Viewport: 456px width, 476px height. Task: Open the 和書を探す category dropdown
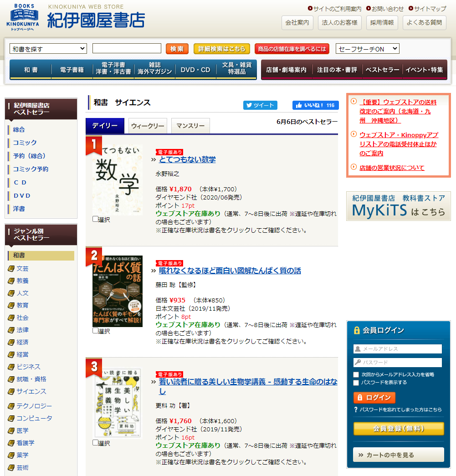[x=48, y=49]
